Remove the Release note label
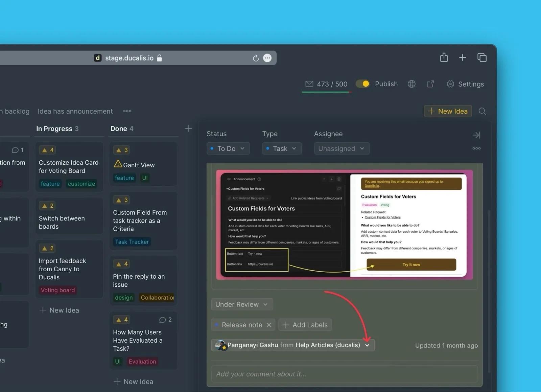This screenshot has height=392, width=541. (x=269, y=325)
